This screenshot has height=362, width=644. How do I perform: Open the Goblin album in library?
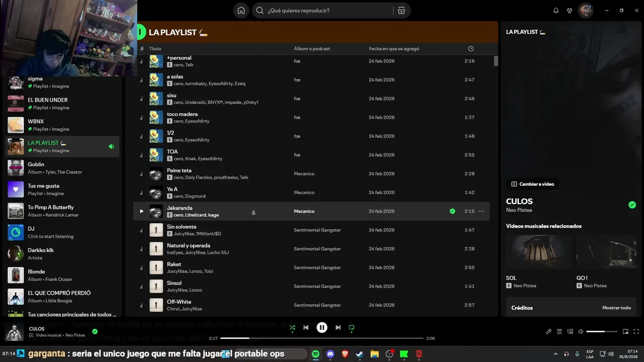click(63, 168)
